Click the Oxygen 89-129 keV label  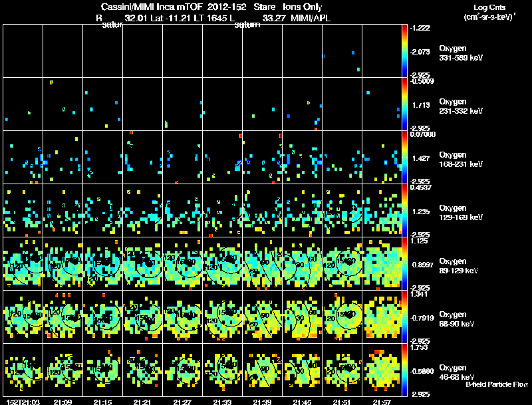pos(459,266)
